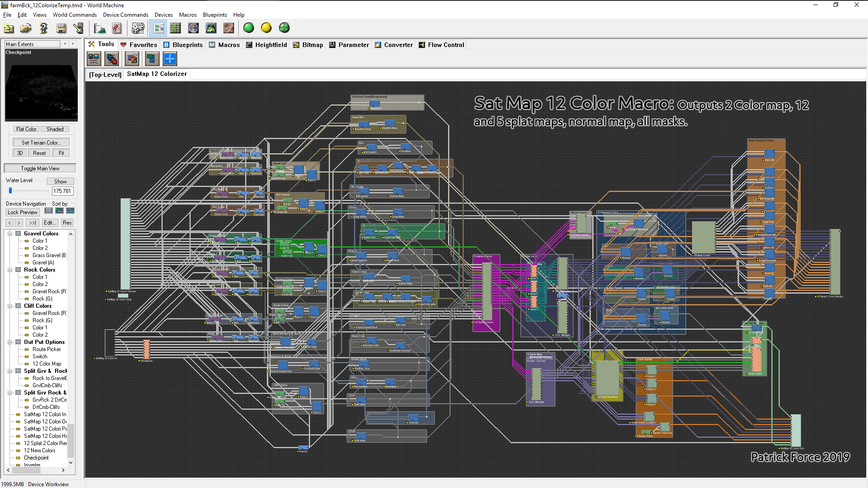Open World Extents and Resolution mountain icon
868x488 pixels.
(x=99, y=28)
